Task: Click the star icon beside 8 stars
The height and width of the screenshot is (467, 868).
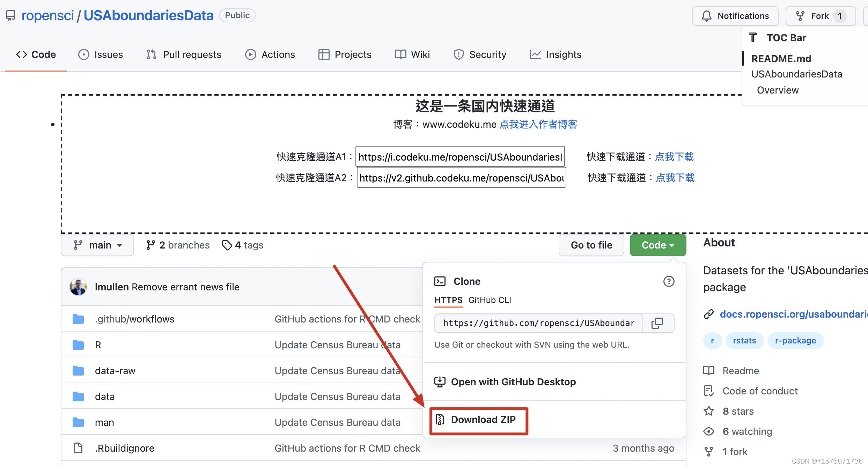Action: click(709, 411)
